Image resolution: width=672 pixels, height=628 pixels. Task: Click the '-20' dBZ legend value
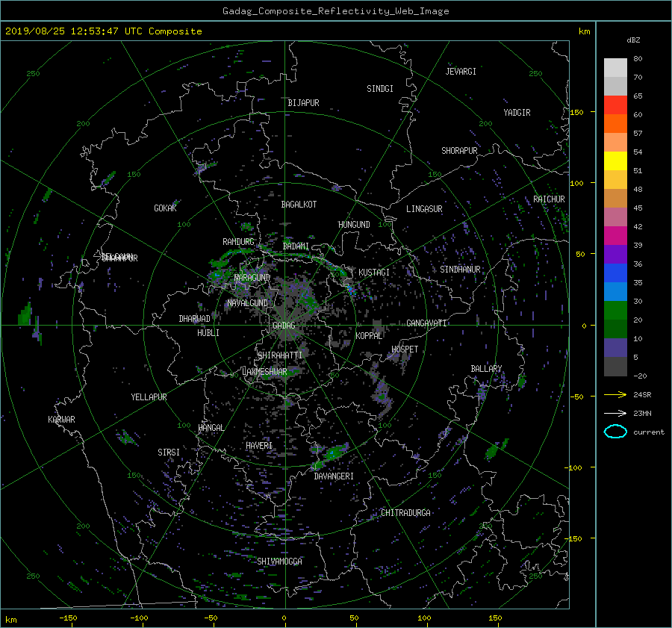640,376
